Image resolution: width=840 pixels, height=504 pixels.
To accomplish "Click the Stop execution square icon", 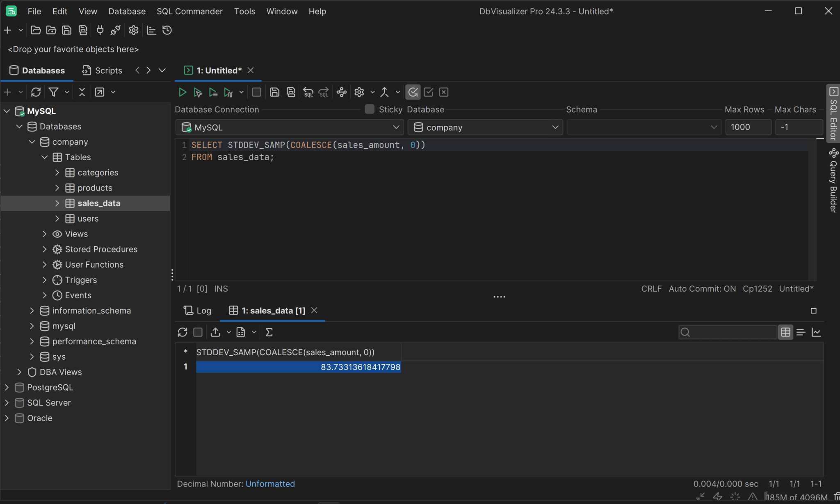I will [256, 92].
